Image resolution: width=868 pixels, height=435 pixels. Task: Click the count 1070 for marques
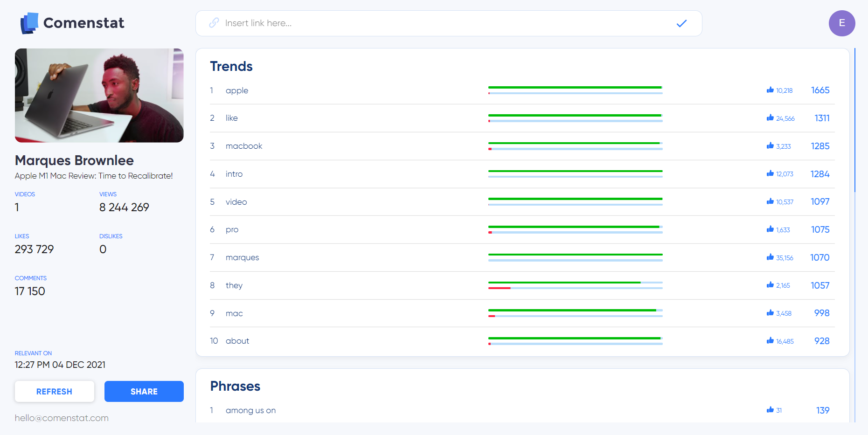(x=820, y=257)
